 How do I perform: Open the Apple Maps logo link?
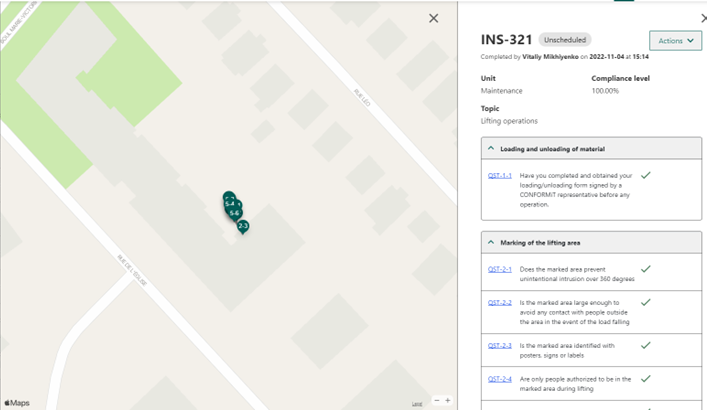17,403
